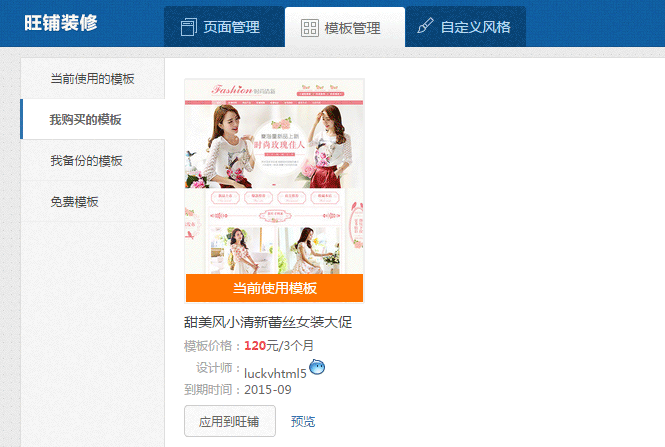Click the Wangwang chat icon beside designer
The image size is (665, 447).
coord(317,367)
